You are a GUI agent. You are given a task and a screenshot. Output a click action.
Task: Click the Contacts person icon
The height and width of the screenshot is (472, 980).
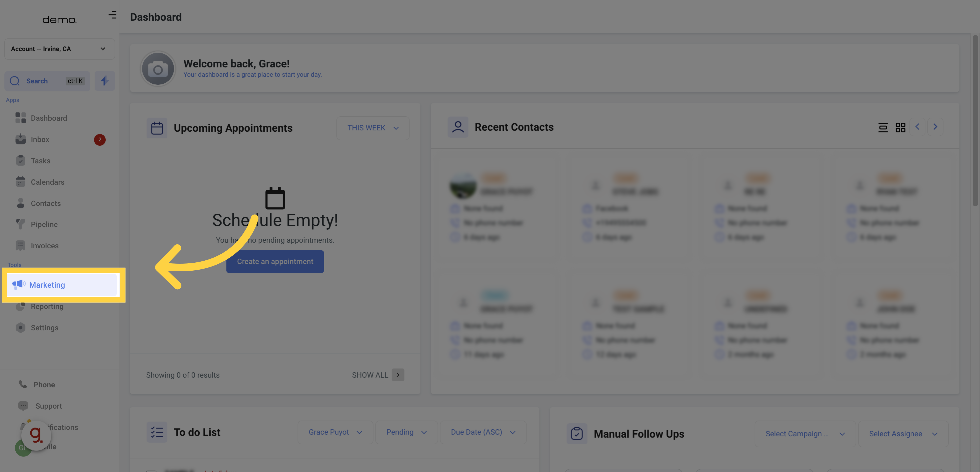coord(21,203)
